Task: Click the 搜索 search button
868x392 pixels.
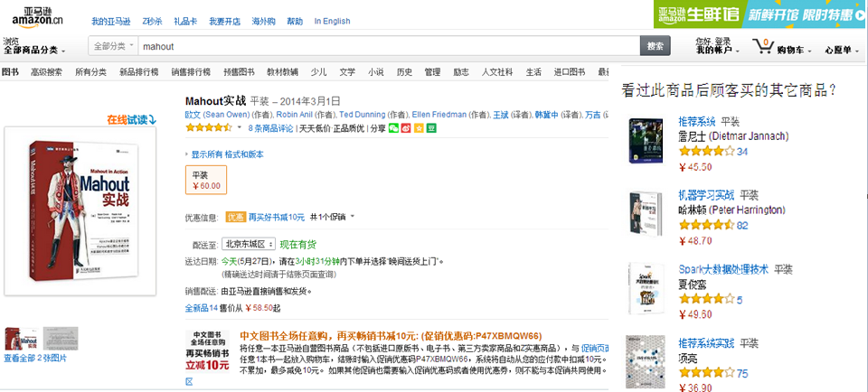Action: (x=656, y=46)
